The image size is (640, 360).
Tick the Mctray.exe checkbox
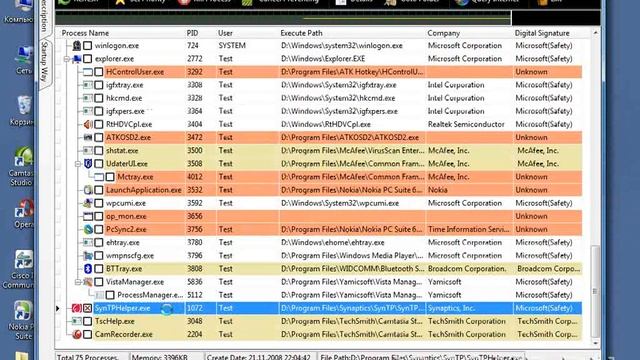[110, 177]
